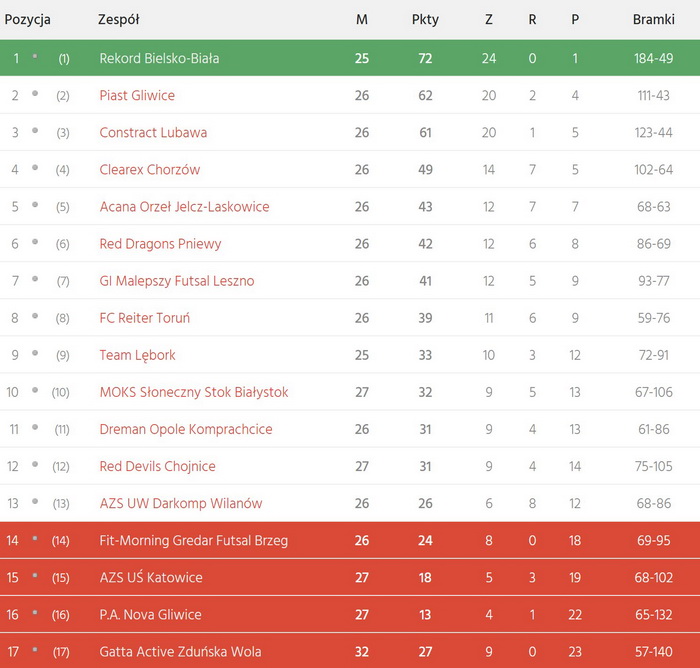Open the Constract Lubawa team page

(x=153, y=133)
